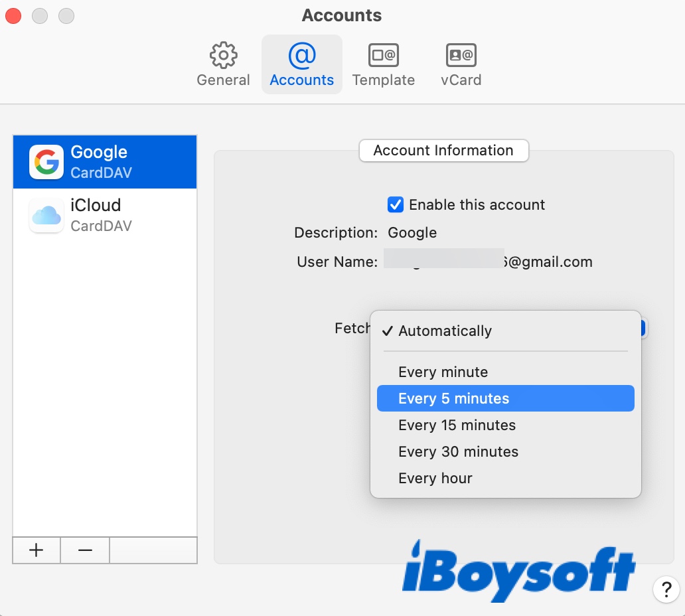The image size is (685, 616).
Task: Click the Google logo icon
Action: point(46,162)
